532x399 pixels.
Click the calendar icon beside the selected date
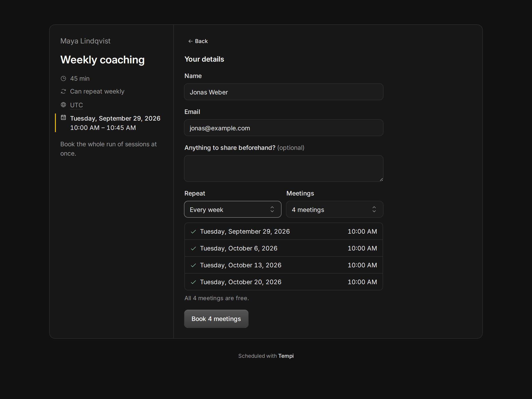(63, 117)
